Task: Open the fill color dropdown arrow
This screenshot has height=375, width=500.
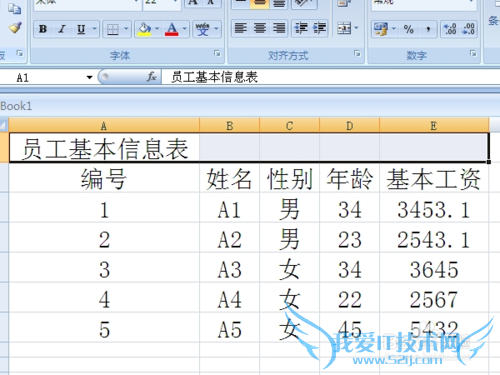Action: (157, 29)
